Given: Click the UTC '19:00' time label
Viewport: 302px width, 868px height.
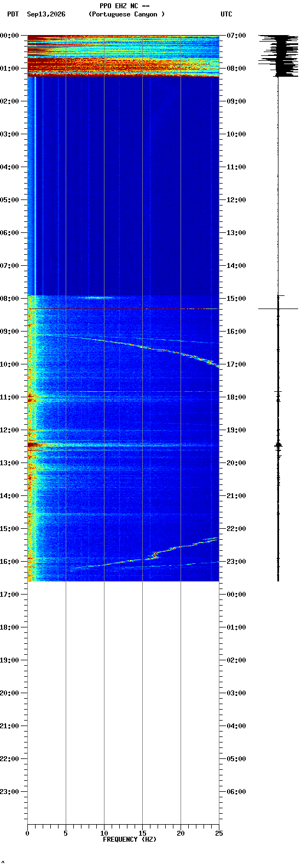Looking at the screenshot, I should click(236, 430).
